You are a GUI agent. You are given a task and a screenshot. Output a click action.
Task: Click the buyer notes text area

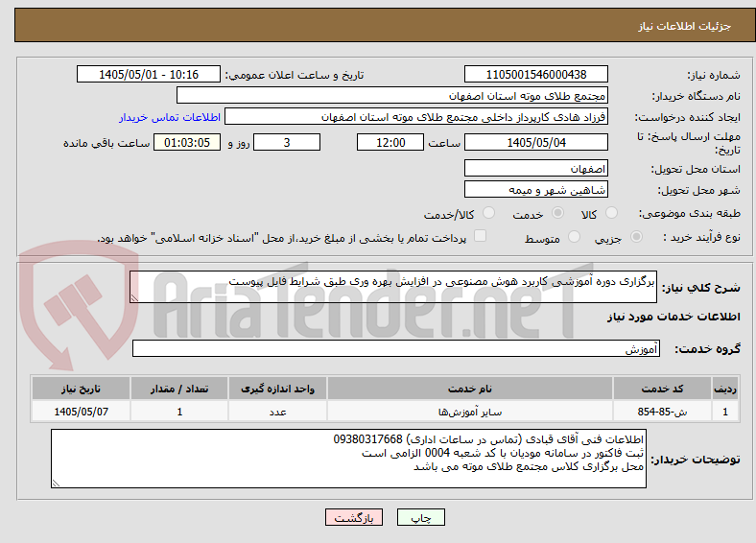[348, 459]
